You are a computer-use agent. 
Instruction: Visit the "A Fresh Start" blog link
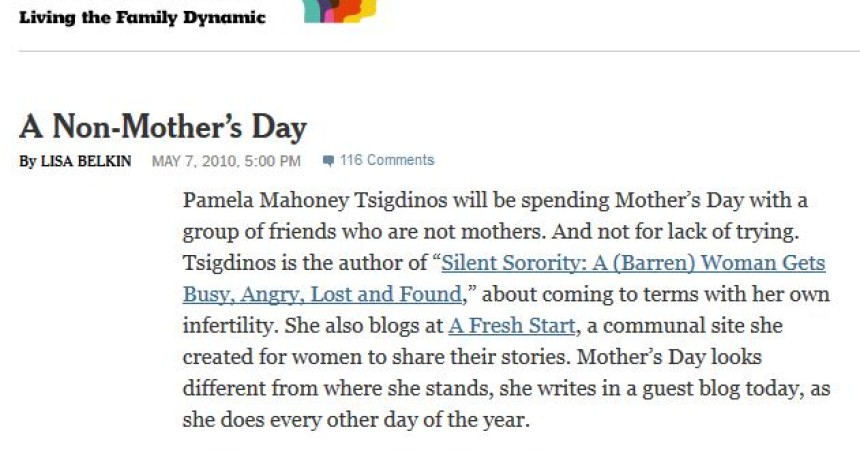(512, 326)
